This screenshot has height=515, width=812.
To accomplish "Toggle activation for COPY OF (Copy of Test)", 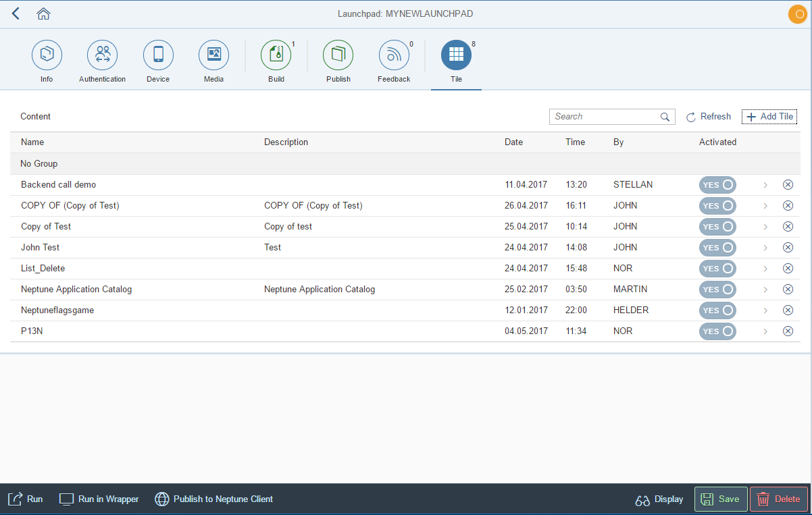I will (x=717, y=206).
